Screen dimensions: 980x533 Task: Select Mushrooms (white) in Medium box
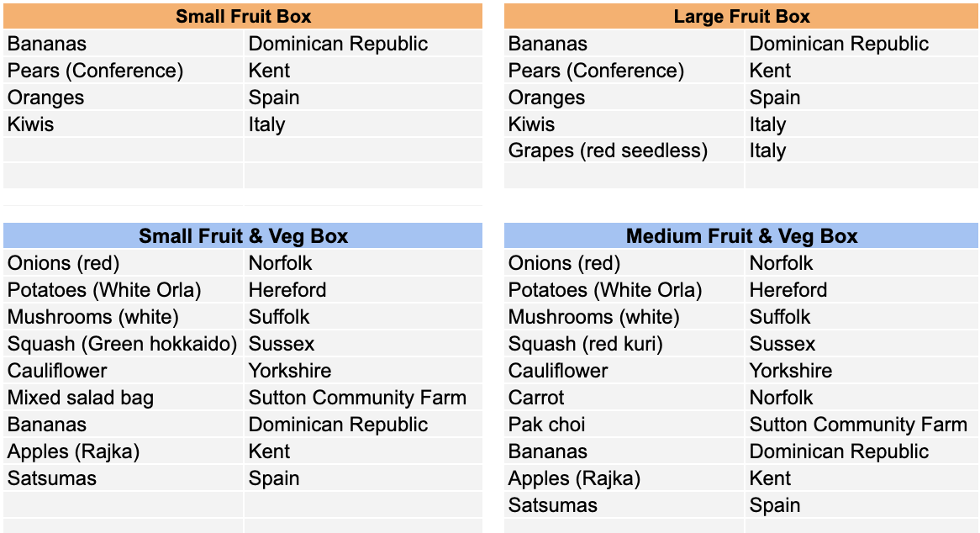[624, 317]
